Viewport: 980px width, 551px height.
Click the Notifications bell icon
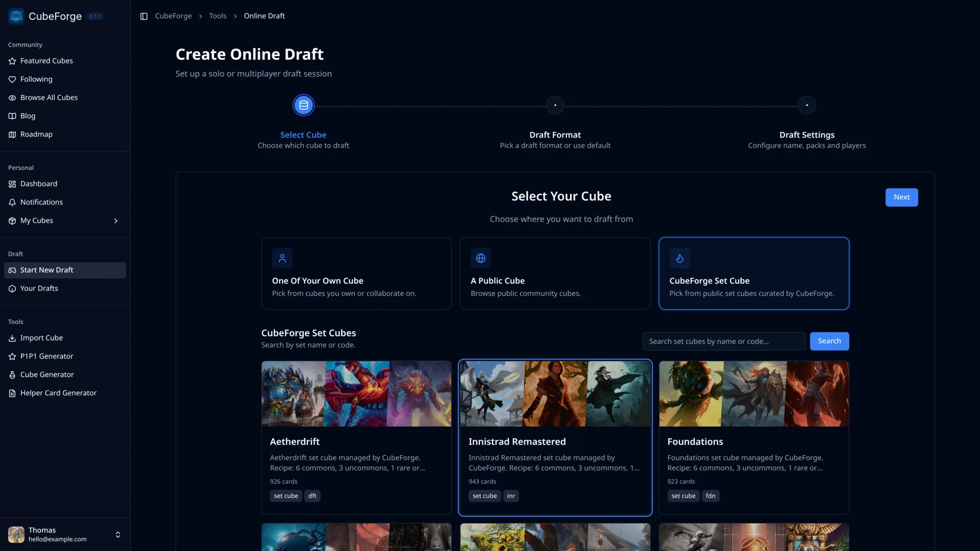(12, 203)
